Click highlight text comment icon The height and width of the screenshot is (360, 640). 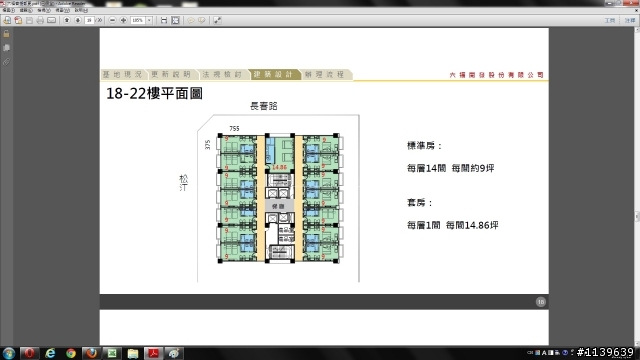click(202, 20)
